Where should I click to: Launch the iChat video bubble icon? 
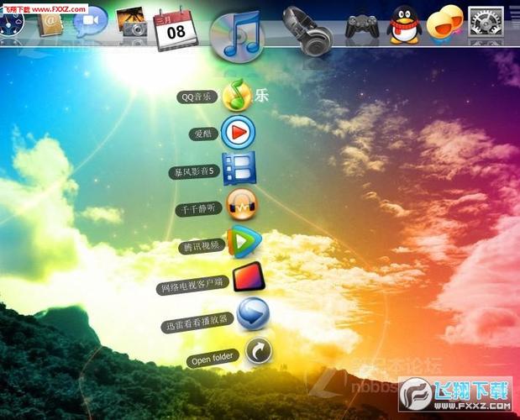91,22
